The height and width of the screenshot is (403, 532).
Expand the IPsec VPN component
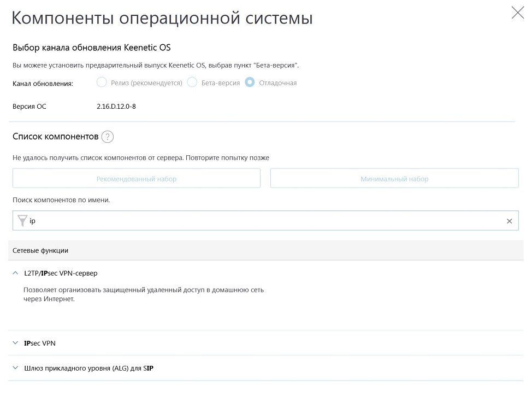(15, 343)
